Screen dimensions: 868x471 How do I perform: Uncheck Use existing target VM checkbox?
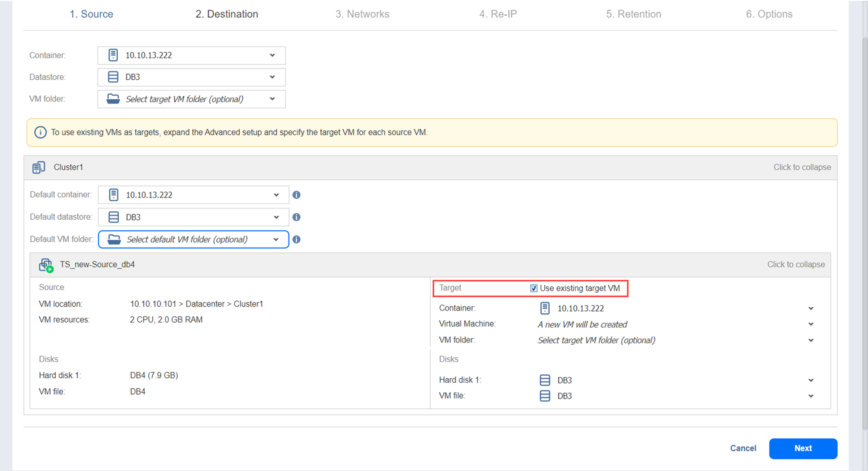coord(533,288)
